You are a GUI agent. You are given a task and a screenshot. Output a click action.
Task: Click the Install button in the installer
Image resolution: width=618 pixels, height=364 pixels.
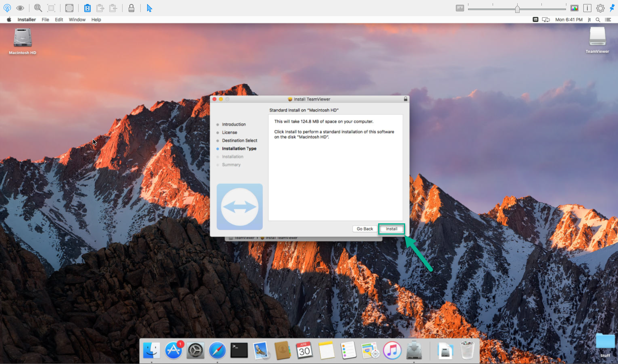coord(391,229)
